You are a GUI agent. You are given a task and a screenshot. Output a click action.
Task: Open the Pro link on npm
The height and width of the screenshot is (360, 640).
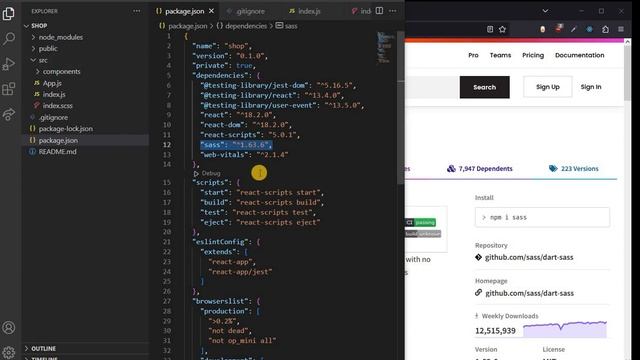click(x=473, y=55)
